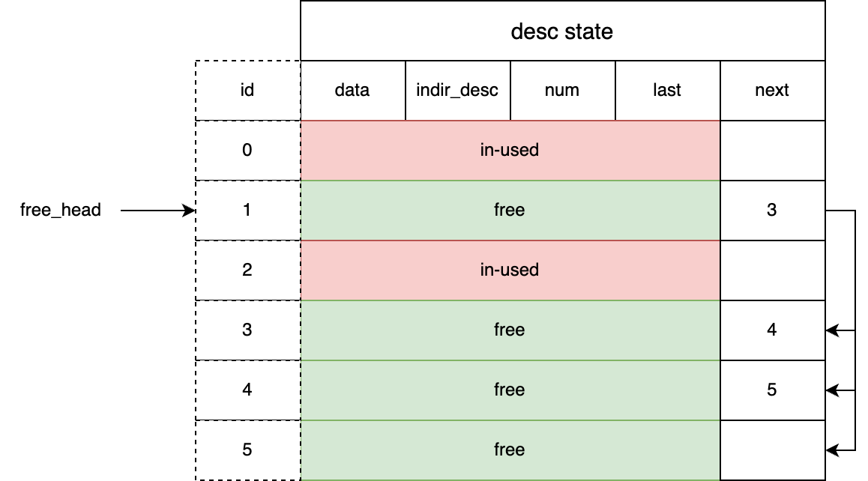
Task: Select the in-used row for id 2
Action: [510, 270]
